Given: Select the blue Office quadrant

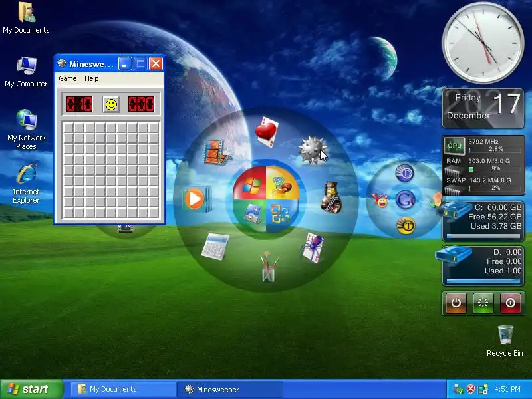Looking at the screenshot, I should pyautogui.click(x=281, y=214).
